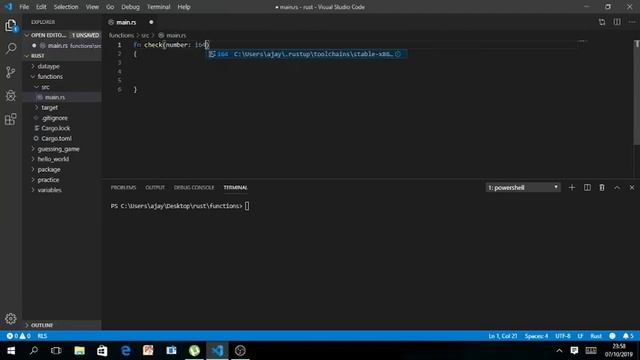Open the Go menu
The image size is (640, 360).
(x=110, y=7)
